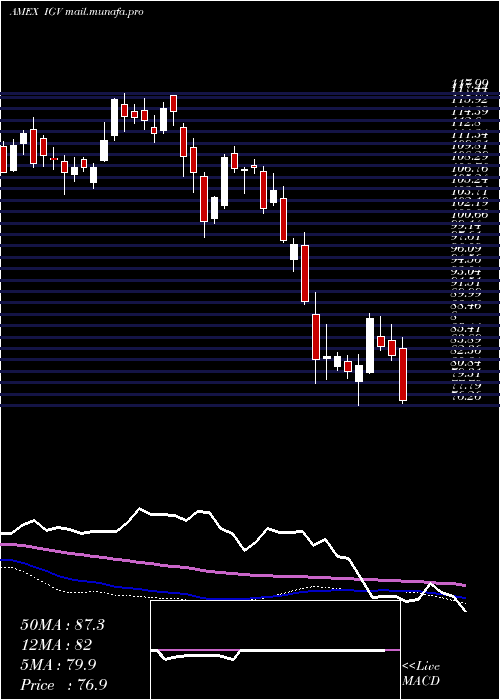Click the '12MA : 82' reading

(x=56, y=645)
